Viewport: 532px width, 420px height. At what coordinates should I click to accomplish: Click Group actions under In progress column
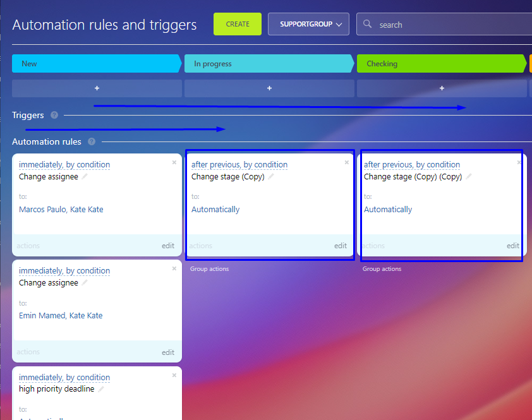point(209,269)
